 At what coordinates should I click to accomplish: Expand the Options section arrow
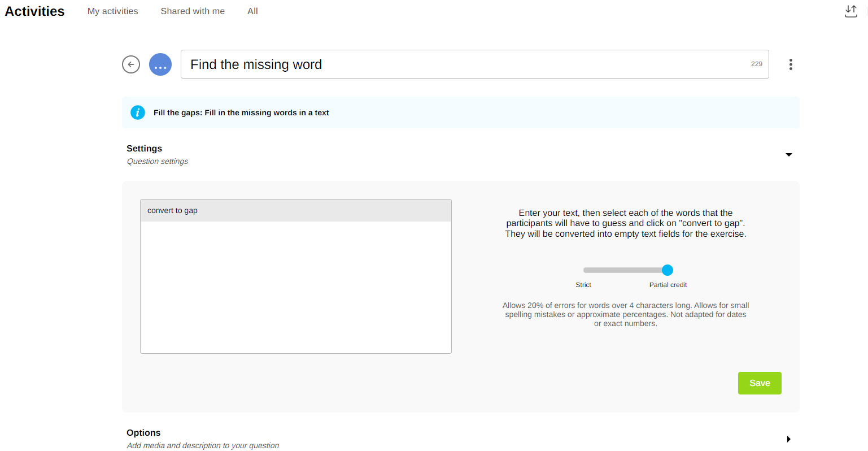click(x=789, y=439)
